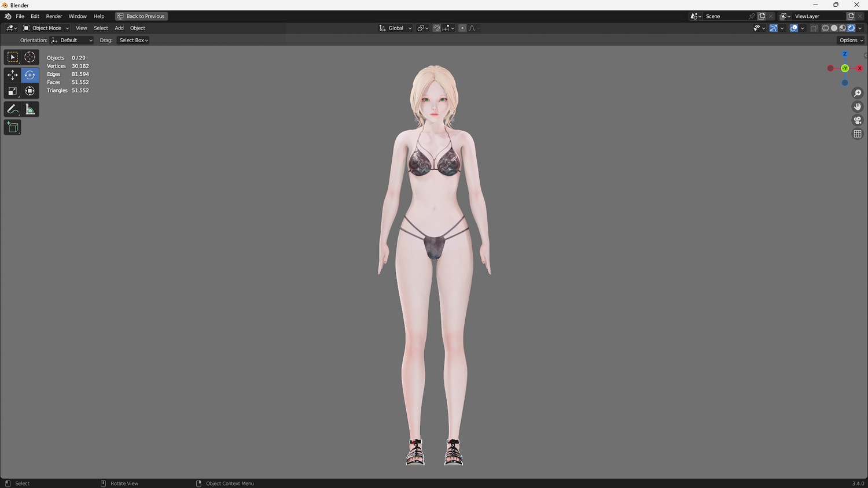Click the negative Z axis gizmo ball
Screen dimensions: 868x488
coord(845,83)
